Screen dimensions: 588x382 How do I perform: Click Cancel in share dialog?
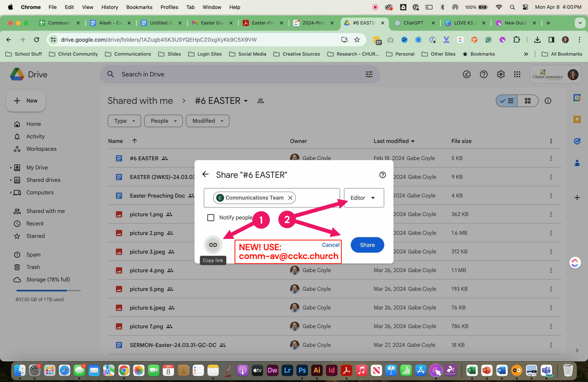click(x=331, y=245)
